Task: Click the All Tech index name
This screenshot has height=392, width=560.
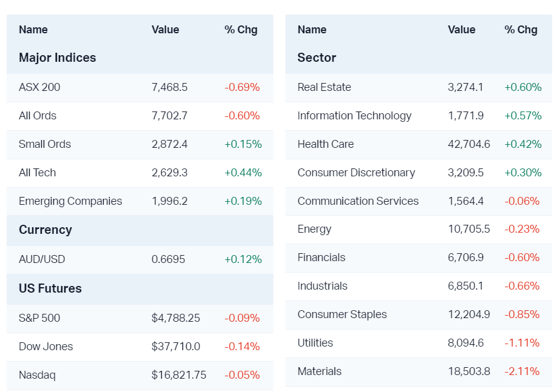Action: point(38,173)
